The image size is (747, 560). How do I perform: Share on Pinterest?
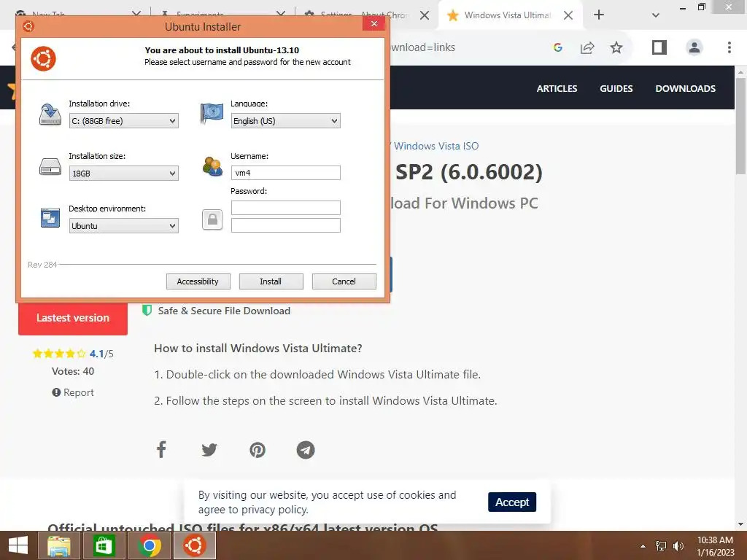tap(258, 449)
